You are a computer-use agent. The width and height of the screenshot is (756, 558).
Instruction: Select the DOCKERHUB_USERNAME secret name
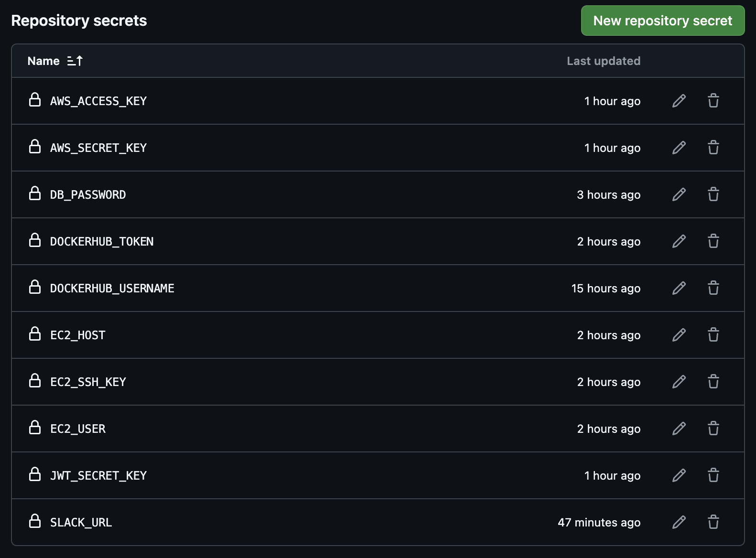[x=112, y=289]
